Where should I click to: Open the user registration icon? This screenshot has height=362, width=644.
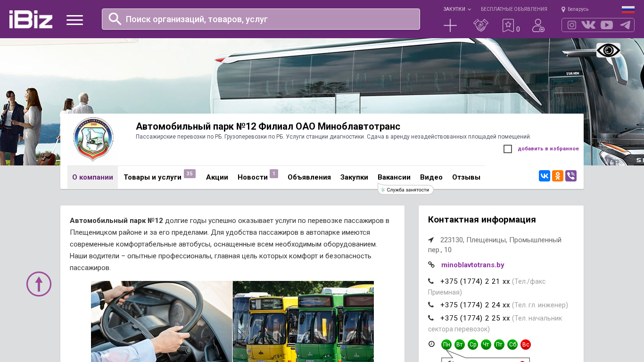(538, 25)
